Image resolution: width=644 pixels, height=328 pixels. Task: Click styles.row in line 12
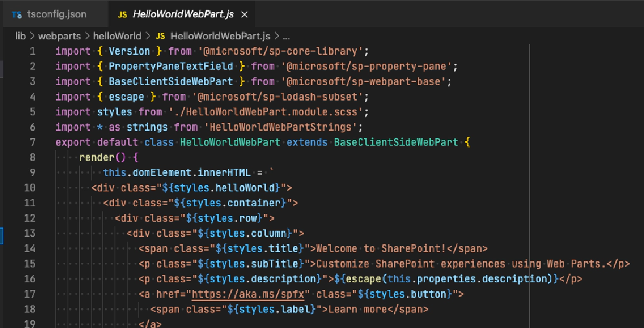point(227,218)
